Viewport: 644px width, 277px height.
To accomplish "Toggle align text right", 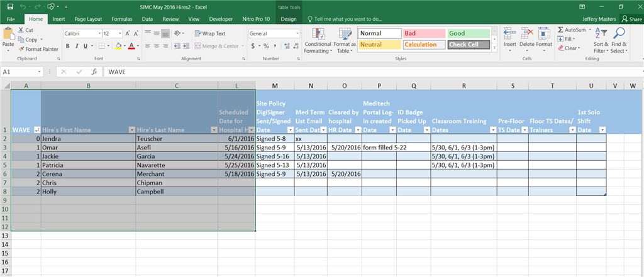I will (165, 46).
